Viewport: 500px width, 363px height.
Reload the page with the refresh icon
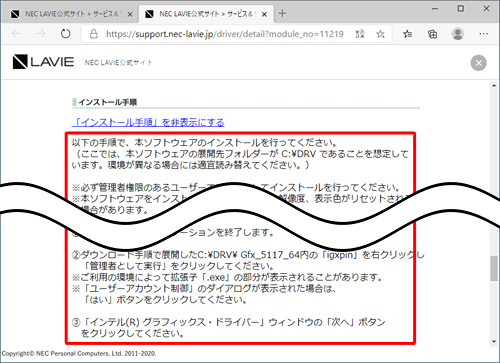click(x=66, y=34)
